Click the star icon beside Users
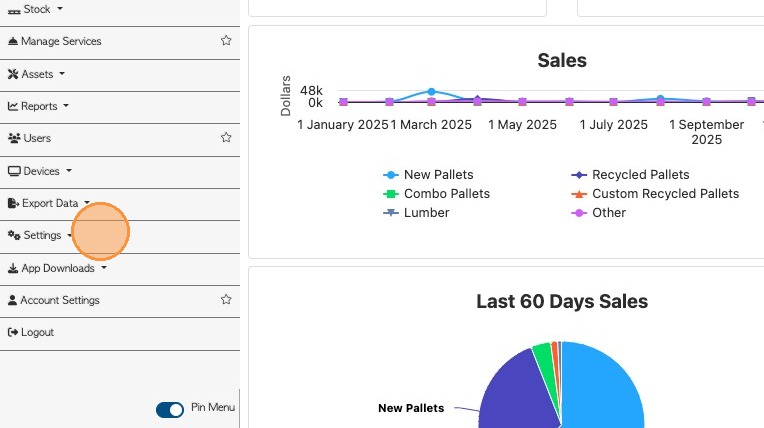The width and height of the screenshot is (764, 428). pyautogui.click(x=226, y=138)
